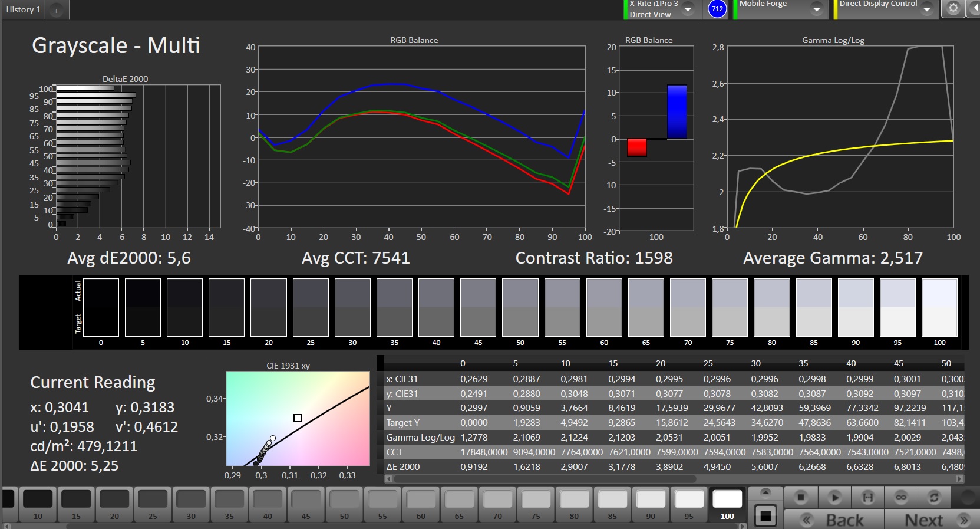Click the Next button
Viewport: 980px width, 529px height.
935,520
